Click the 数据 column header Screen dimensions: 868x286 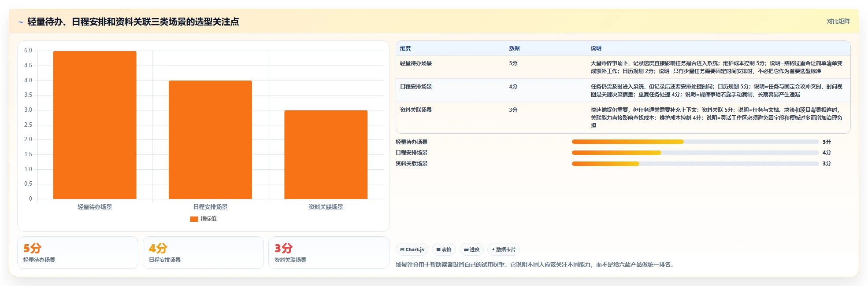tap(514, 48)
